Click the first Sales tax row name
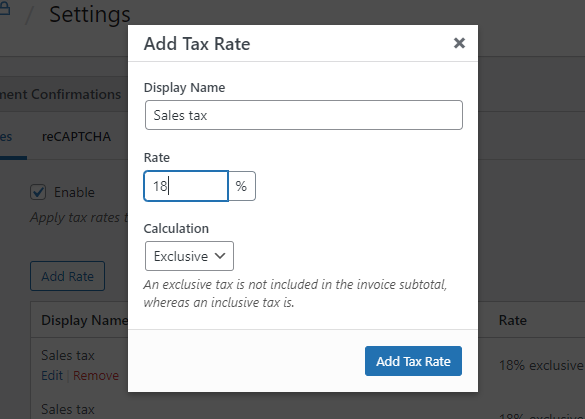Viewport: 585px width, 419px height. (68, 355)
